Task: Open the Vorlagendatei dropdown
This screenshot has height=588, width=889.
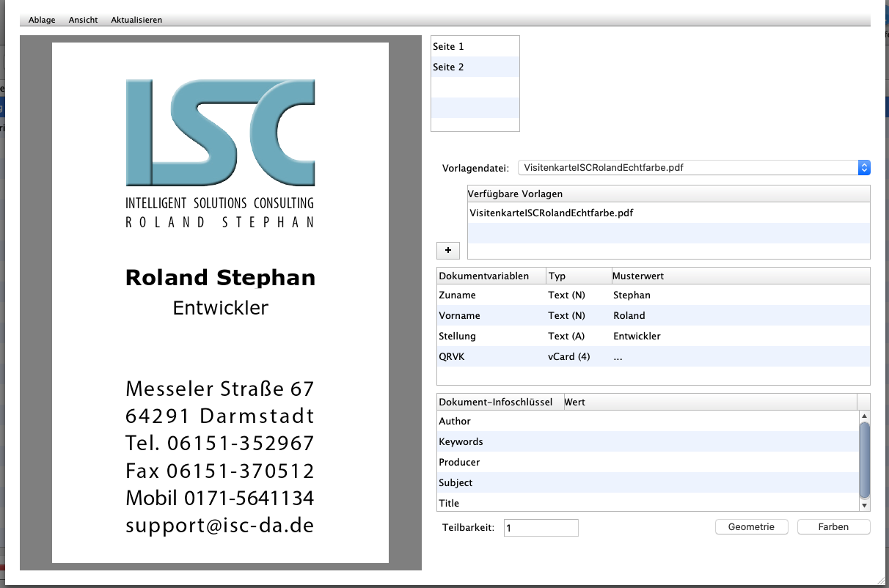Action: tap(694, 168)
